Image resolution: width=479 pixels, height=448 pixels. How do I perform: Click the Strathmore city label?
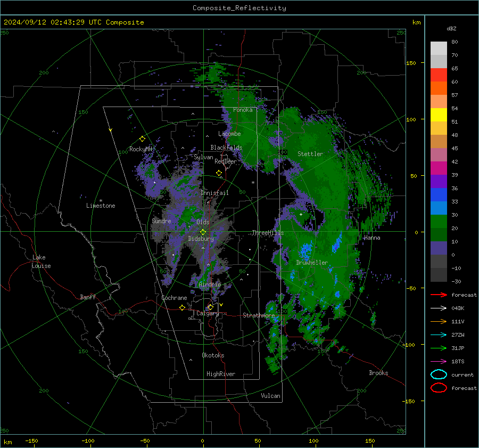tap(259, 315)
